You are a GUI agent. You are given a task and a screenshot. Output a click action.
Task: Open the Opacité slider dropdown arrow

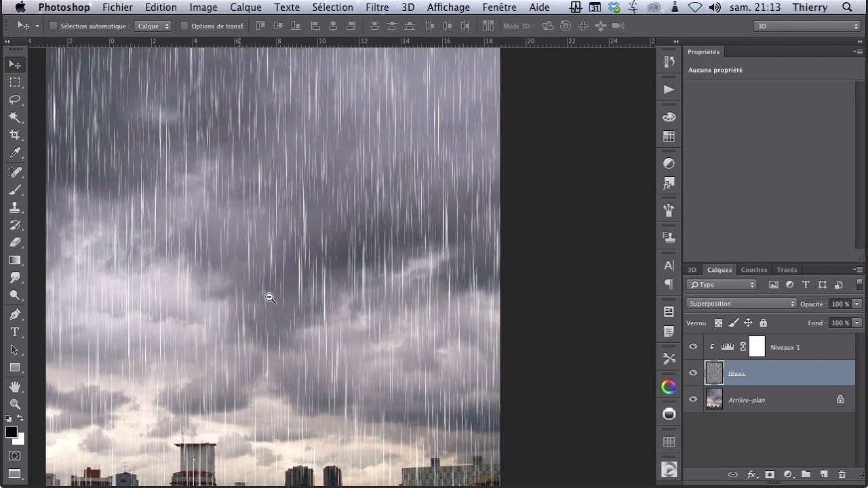pos(857,304)
